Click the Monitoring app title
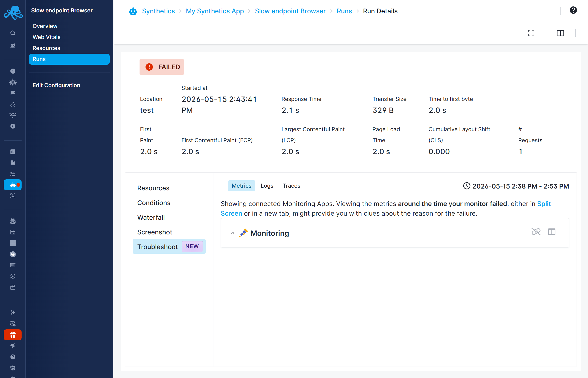The height and width of the screenshot is (378, 588). tap(270, 233)
